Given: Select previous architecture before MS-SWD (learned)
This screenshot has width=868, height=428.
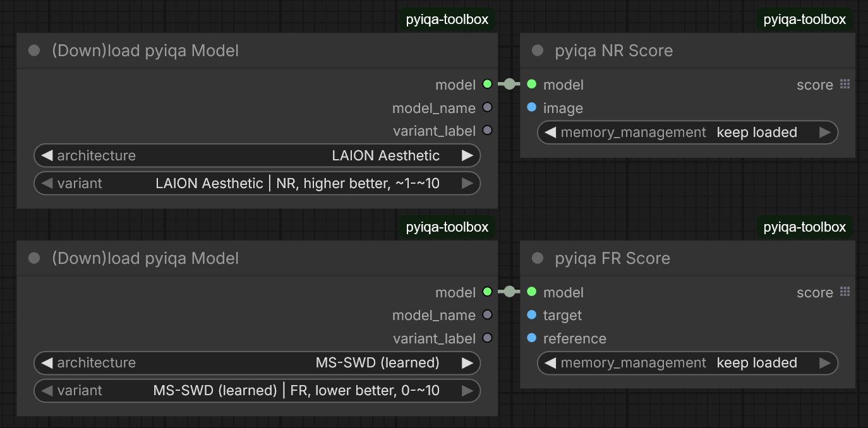Looking at the screenshot, I should pos(47,362).
